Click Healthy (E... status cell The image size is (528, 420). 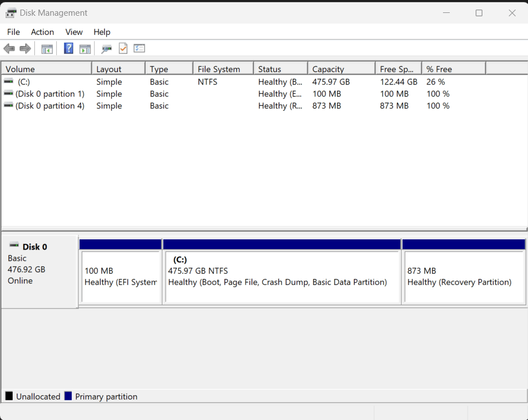(280, 94)
